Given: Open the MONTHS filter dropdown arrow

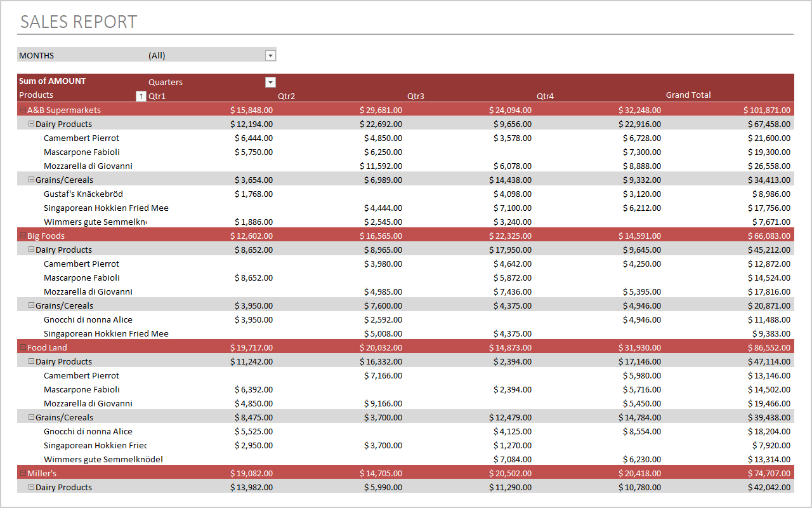Looking at the screenshot, I should coord(271,56).
